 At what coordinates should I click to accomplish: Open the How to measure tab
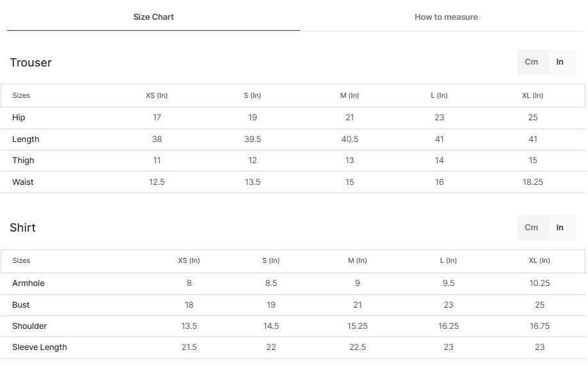pos(446,17)
